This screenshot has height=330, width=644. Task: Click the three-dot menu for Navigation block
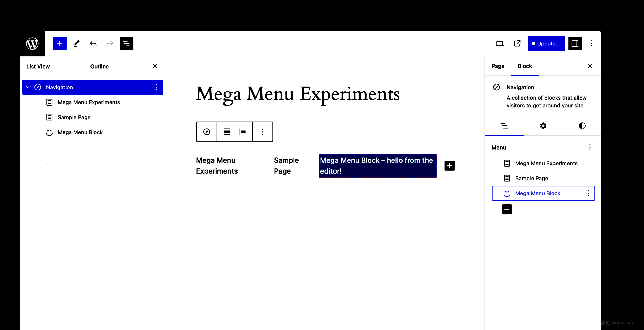click(157, 87)
